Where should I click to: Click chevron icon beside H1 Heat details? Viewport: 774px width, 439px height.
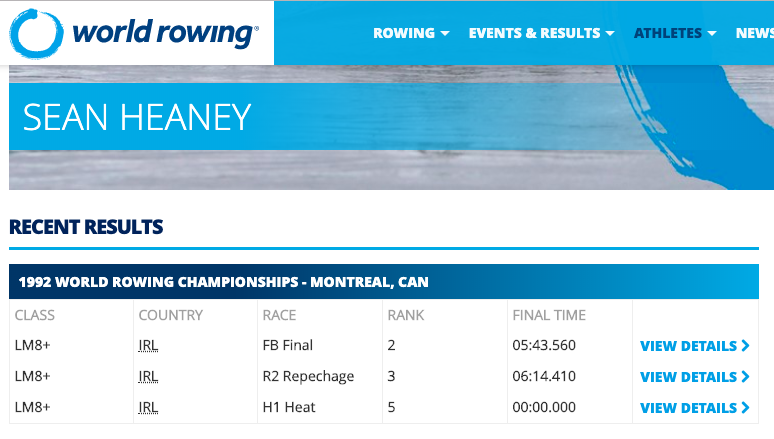tap(745, 408)
